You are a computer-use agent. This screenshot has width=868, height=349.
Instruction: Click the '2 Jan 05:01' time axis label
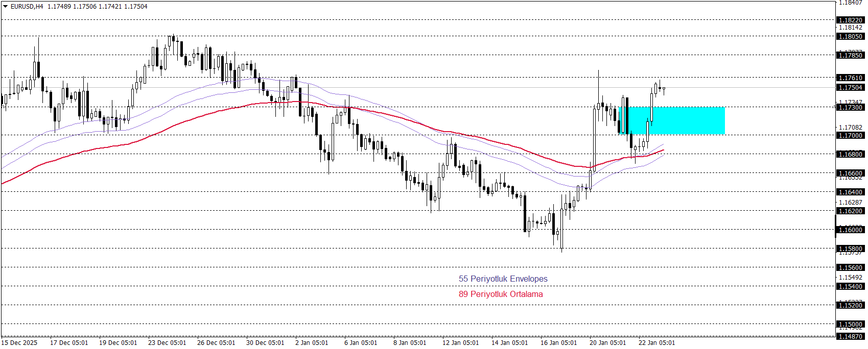click(312, 343)
